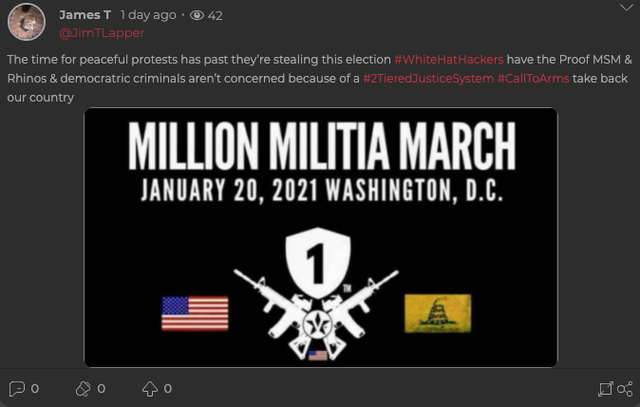Open the #2TieredJusticeSystem hashtag
Image resolution: width=640 pixels, height=407 pixels.
pos(426,78)
